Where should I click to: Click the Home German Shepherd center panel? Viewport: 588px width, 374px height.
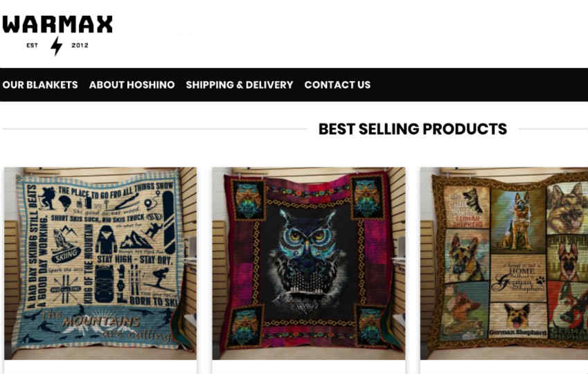click(518, 278)
